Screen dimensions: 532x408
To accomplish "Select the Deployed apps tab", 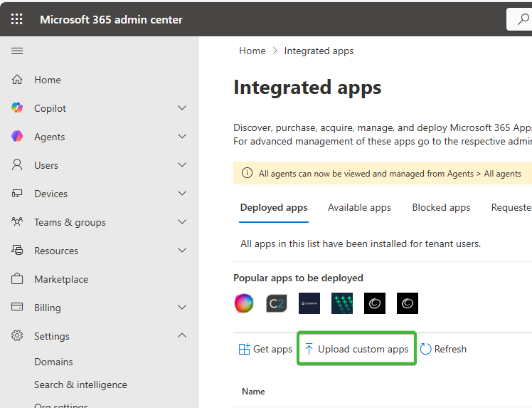I will point(274,208).
